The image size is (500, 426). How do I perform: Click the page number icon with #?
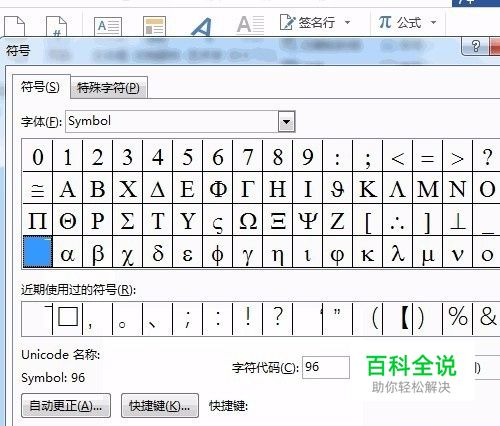[57, 27]
